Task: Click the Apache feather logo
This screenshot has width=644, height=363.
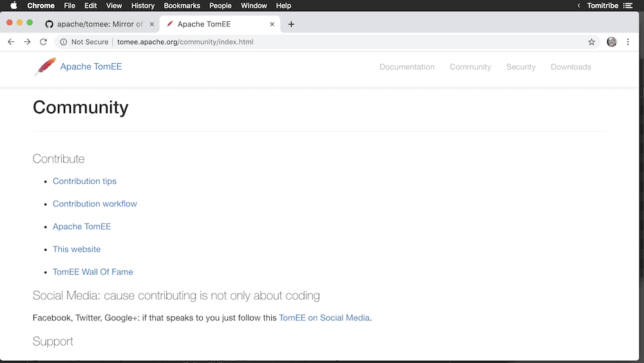Action: tap(45, 66)
